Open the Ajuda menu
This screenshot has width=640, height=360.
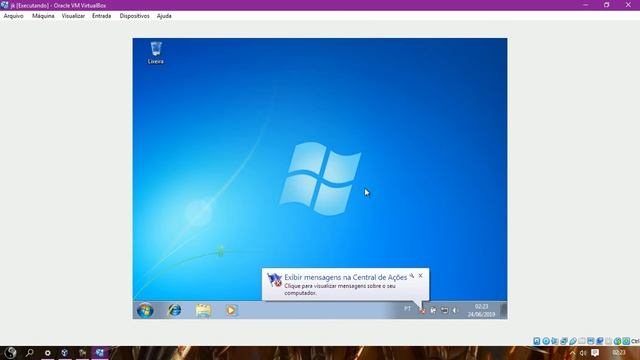tap(164, 16)
